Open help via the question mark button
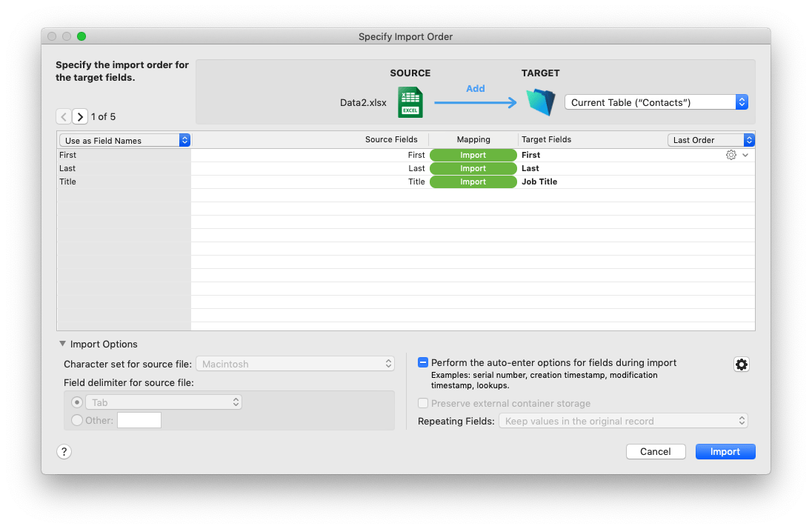 64,451
